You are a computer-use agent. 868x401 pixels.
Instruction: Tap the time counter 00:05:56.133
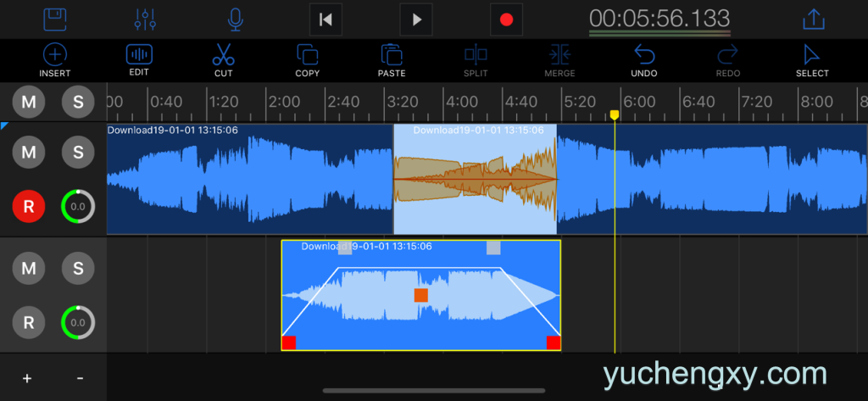pyautogui.click(x=659, y=19)
